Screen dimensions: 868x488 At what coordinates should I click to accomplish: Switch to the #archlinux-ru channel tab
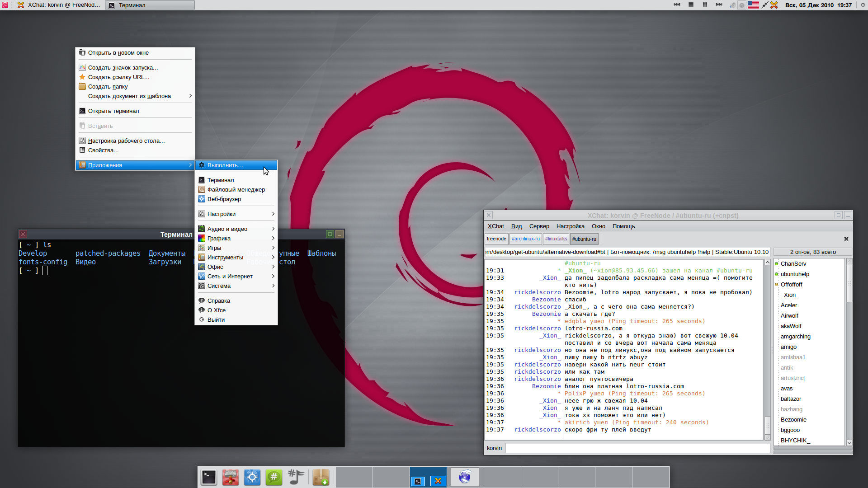coord(525,239)
